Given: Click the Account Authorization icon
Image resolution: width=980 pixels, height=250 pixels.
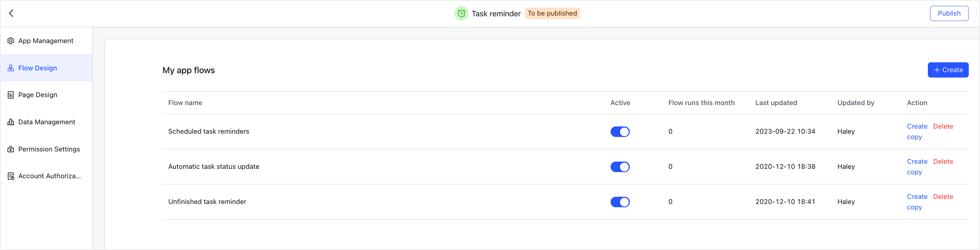Looking at the screenshot, I should [x=11, y=176].
